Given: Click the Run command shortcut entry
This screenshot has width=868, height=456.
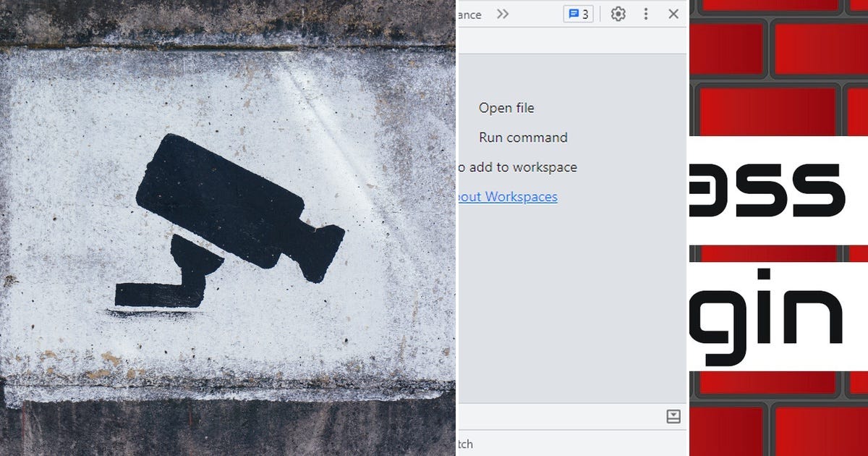Looking at the screenshot, I should click(523, 138).
